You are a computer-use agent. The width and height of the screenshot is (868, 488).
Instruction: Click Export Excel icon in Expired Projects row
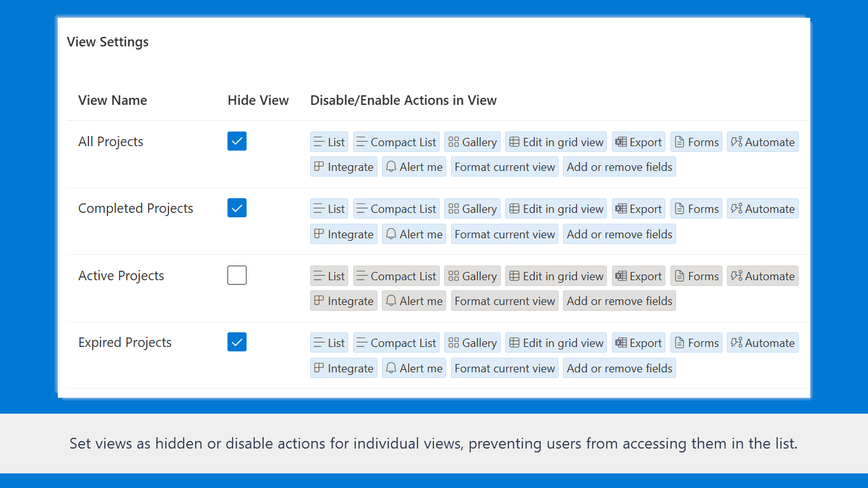[x=621, y=343]
